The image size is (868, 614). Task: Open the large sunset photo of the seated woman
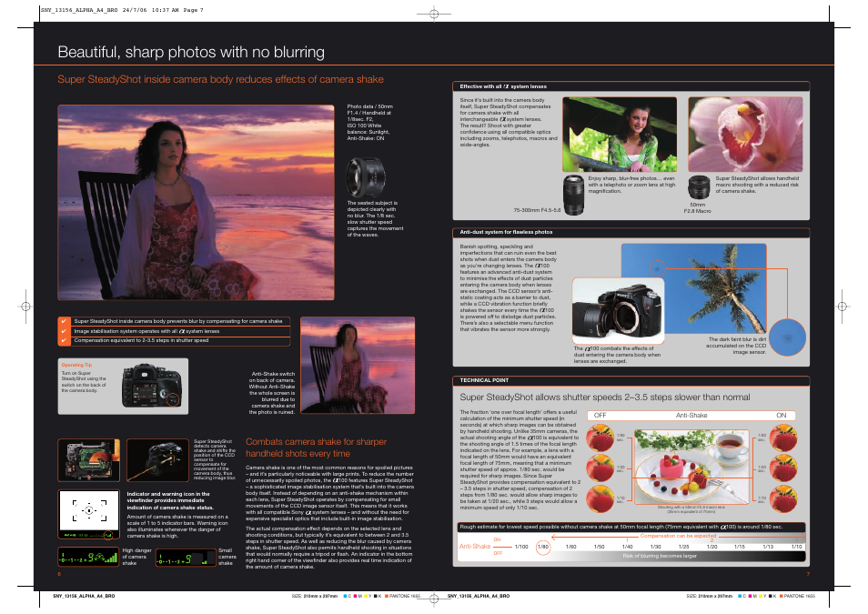click(196, 203)
